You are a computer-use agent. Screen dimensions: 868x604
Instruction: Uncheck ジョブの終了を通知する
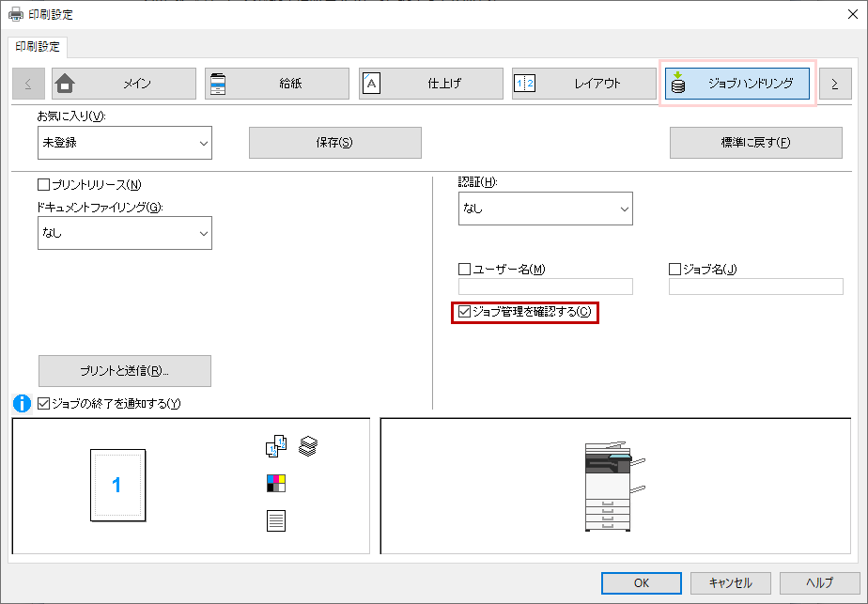coord(44,404)
